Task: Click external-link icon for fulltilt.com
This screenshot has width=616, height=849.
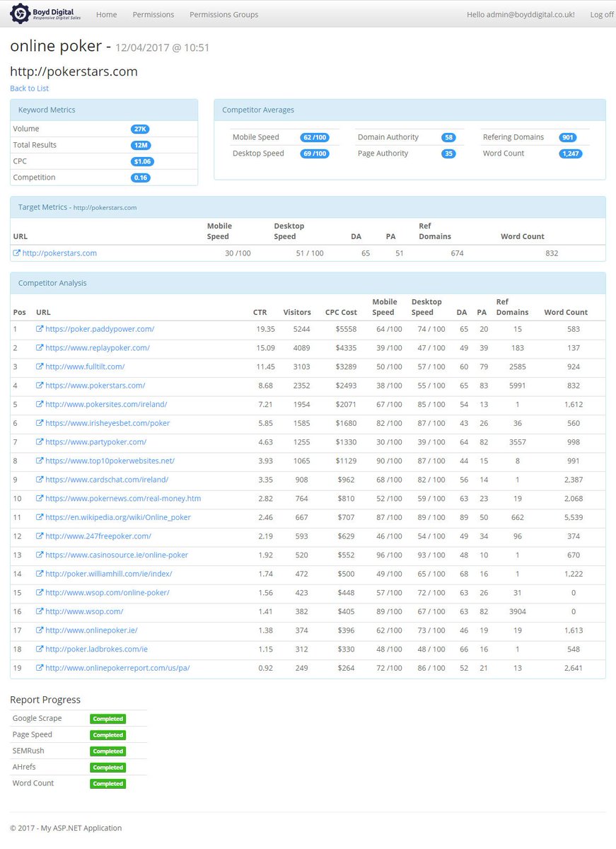Action: point(40,366)
